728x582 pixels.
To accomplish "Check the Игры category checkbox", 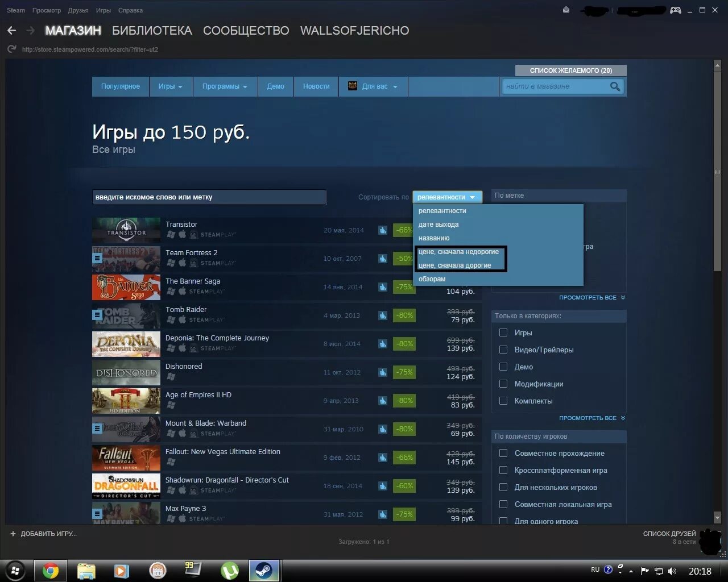I will [503, 332].
